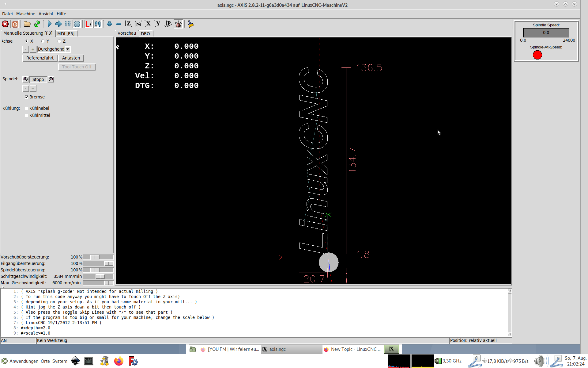Image resolution: width=588 pixels, height=368 pixels.
Task: Switch to the DRO tab
Action: [145, 34]
